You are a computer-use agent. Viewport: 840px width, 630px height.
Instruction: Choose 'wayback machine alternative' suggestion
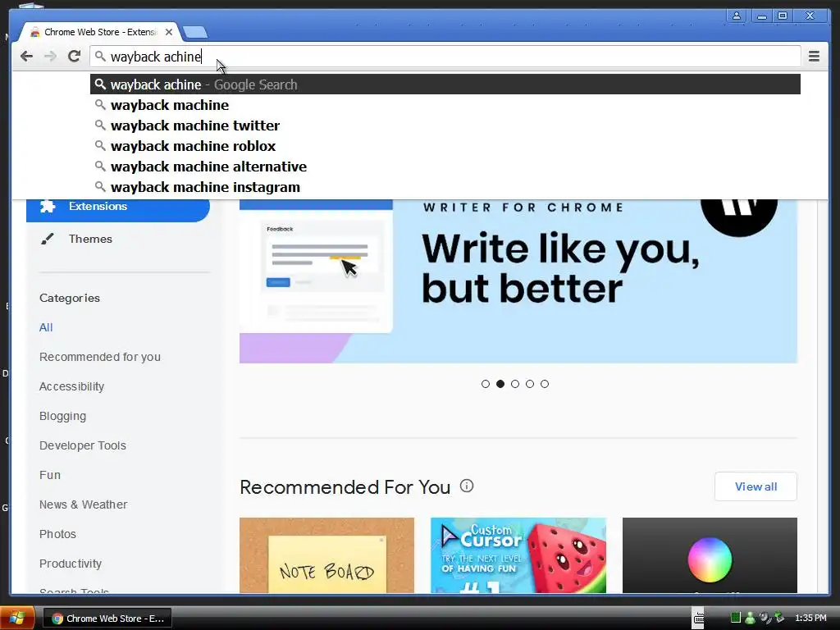coord(445,167)
